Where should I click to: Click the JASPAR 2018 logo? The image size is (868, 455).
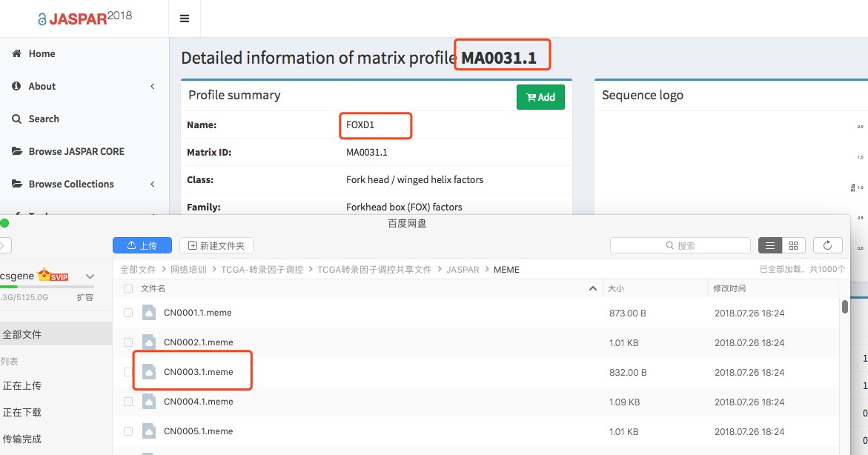tap(85, 17)
